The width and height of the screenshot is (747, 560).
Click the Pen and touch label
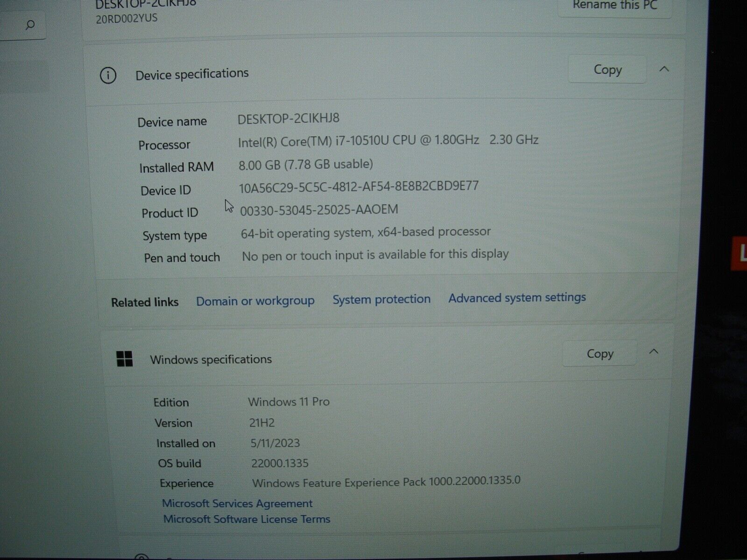point(182,258)
